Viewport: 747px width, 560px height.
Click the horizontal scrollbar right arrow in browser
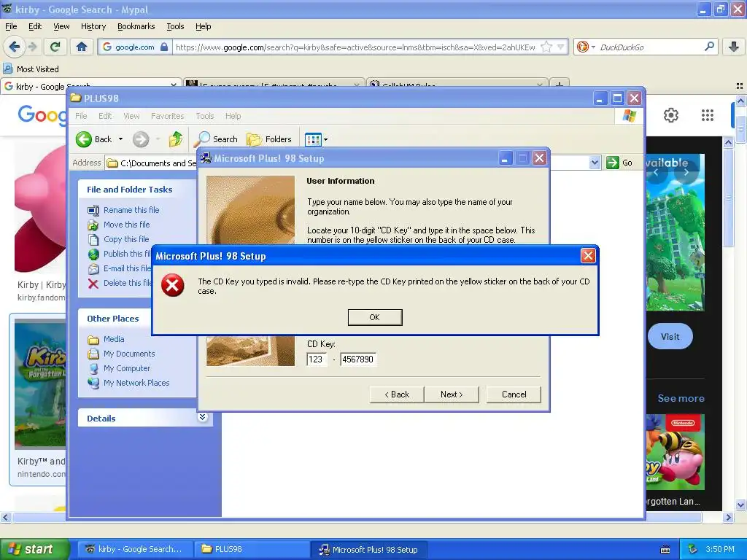click(729, 517)
